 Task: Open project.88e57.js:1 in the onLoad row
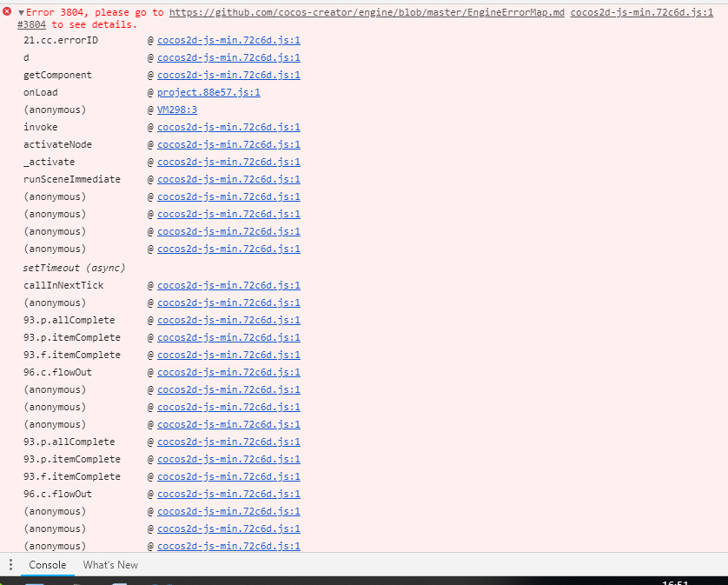coord(208,92)
